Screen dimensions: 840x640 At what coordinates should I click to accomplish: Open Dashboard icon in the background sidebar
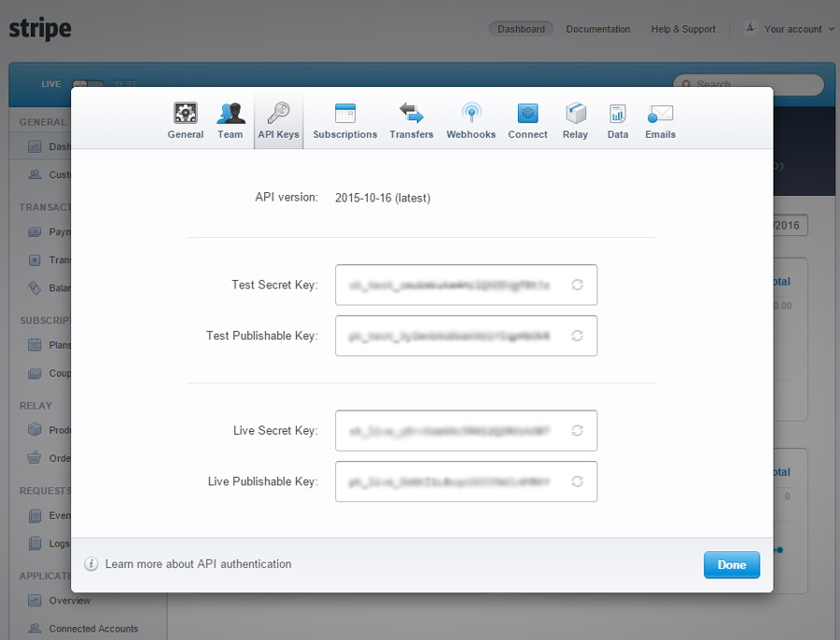[x=35, y=146]
